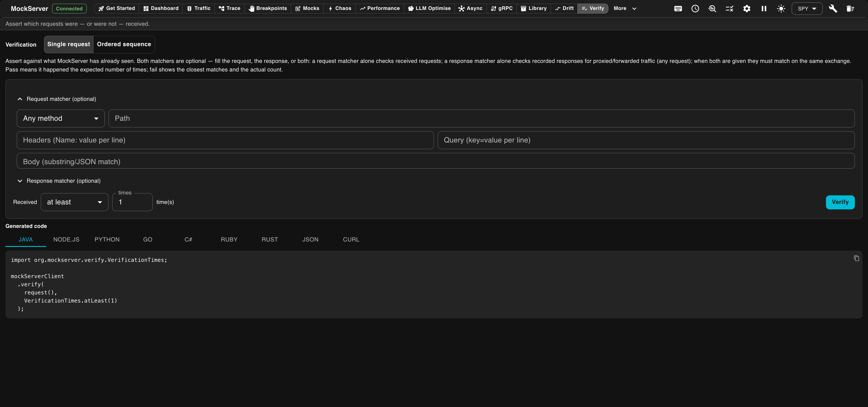Open the 'at least' comparison dropdown
Screen dimensions: 868x407
[x=74, y=202]
